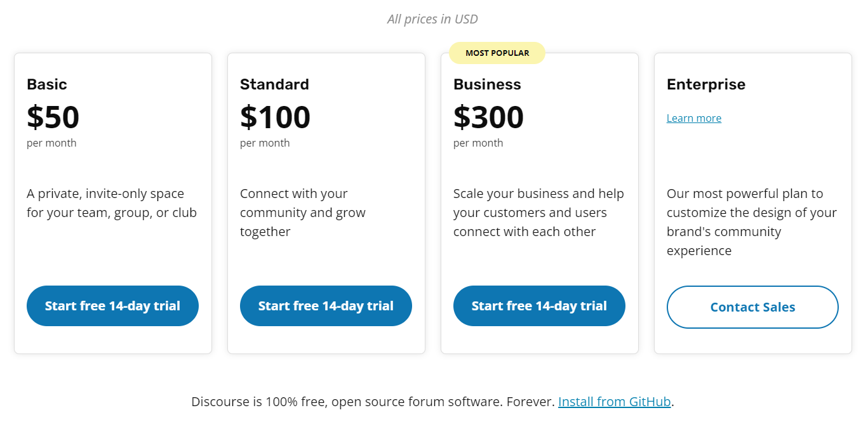Click the Enterprise plan title

(x=706, y=84)
